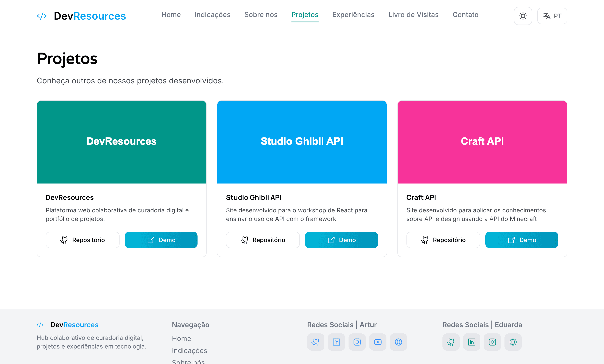
Task: Click the Studio Ghibli API card title text
Action: point(254,197)
